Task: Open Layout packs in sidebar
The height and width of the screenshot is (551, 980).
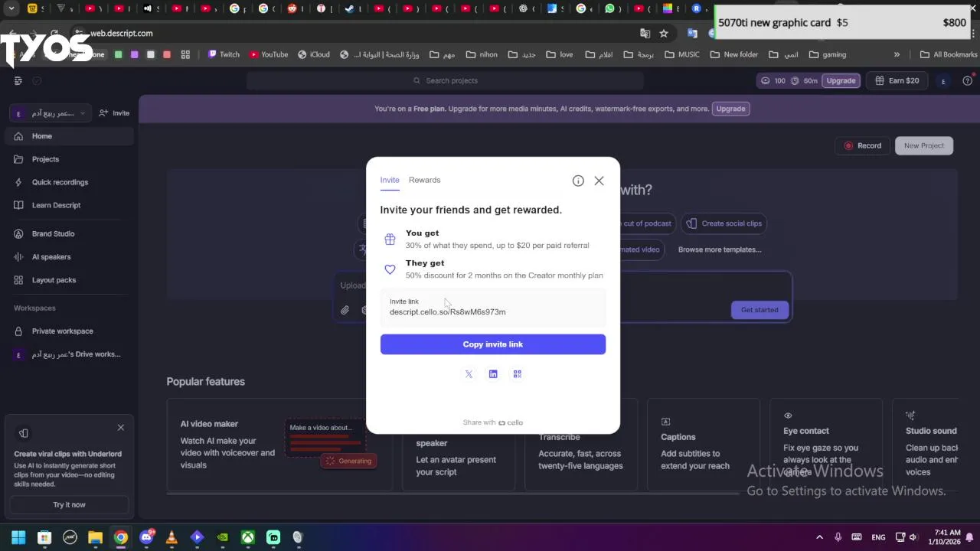Action: [x=69, y=280]
